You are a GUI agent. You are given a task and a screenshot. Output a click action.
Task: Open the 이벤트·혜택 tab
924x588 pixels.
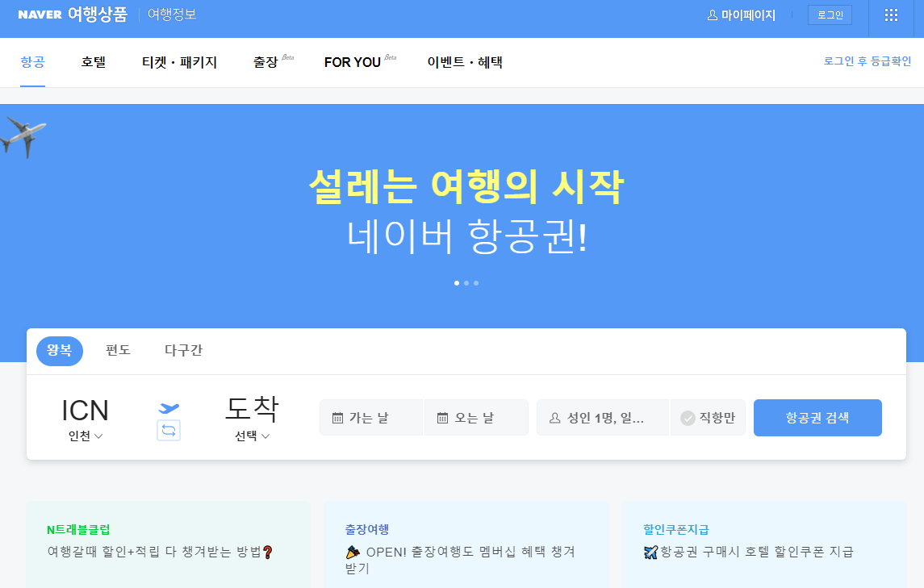[x=464, y=62]
